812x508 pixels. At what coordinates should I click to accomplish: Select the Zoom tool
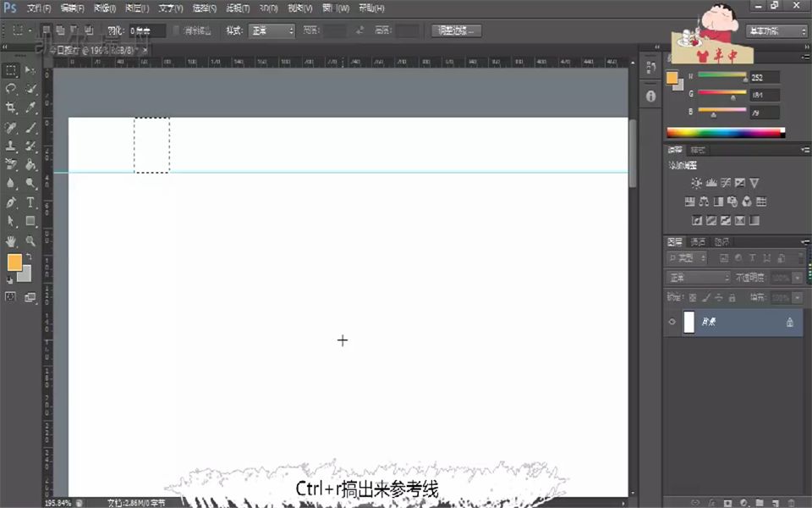[x=30, y=241]
